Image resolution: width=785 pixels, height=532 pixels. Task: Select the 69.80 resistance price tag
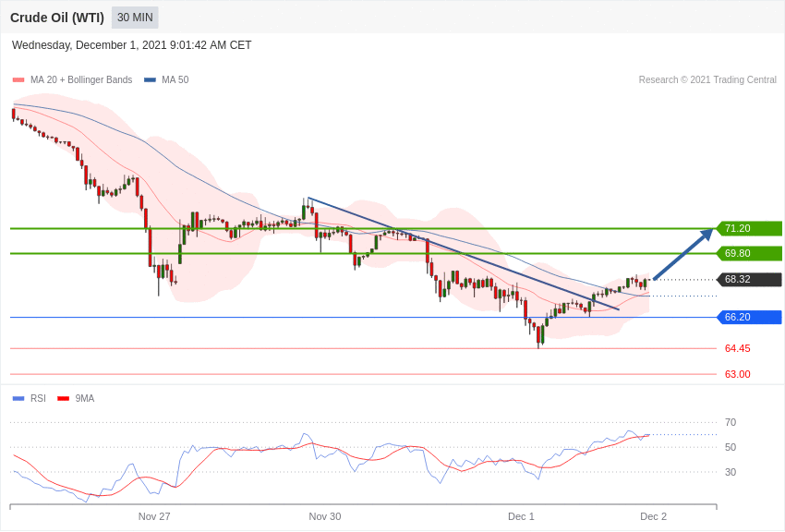(x=749, y=253)
